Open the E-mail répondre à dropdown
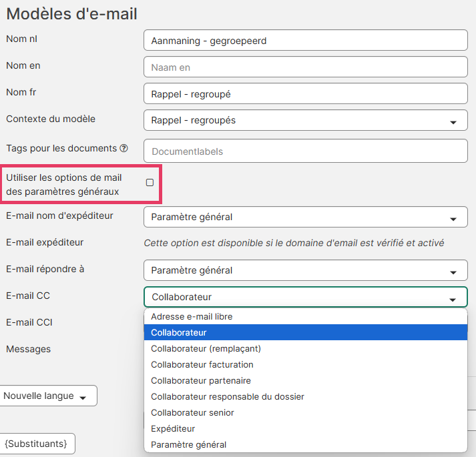 click(x=305, y=270)
